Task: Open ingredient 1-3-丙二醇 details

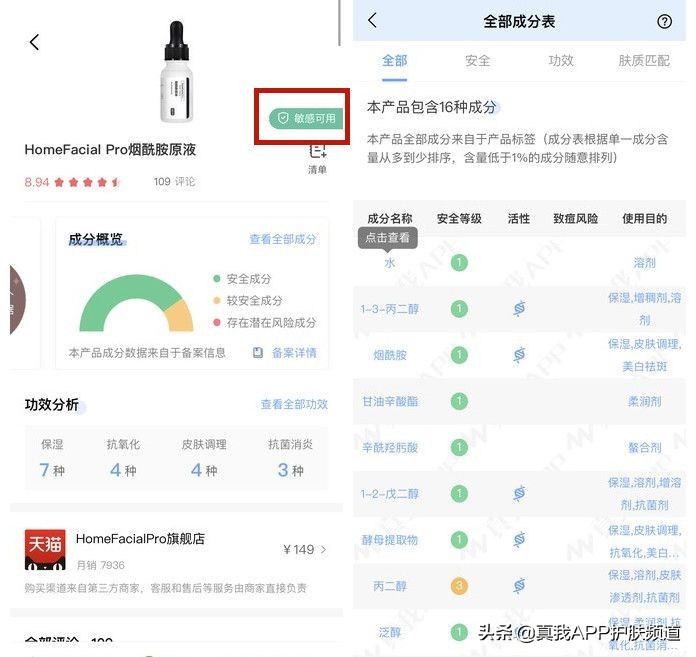Action: point(389,309)
